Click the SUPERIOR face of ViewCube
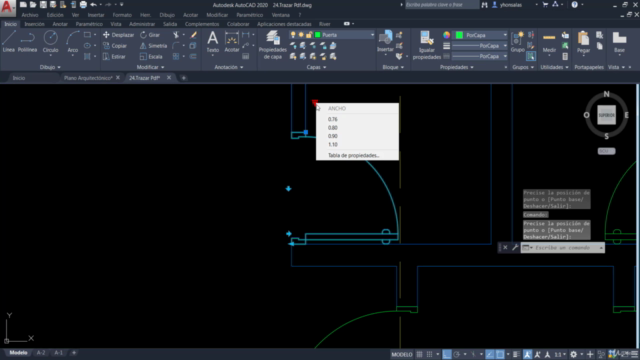The width and height of the screenshot is (640, 360). [607, 115]
